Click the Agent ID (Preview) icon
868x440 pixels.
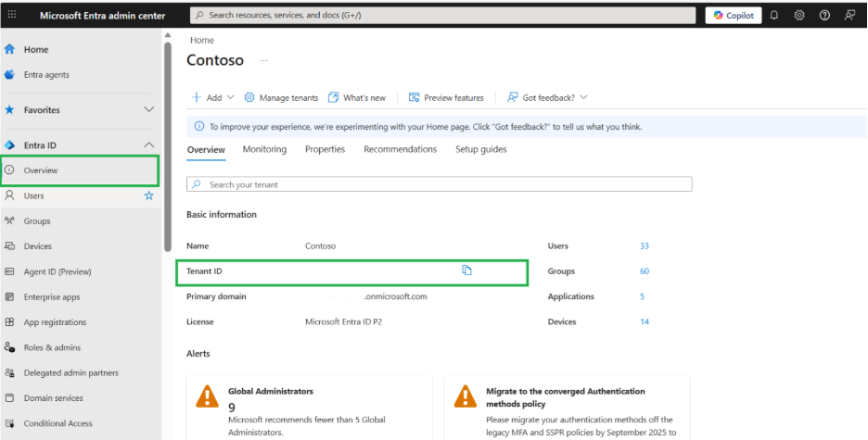click(9, 271)
